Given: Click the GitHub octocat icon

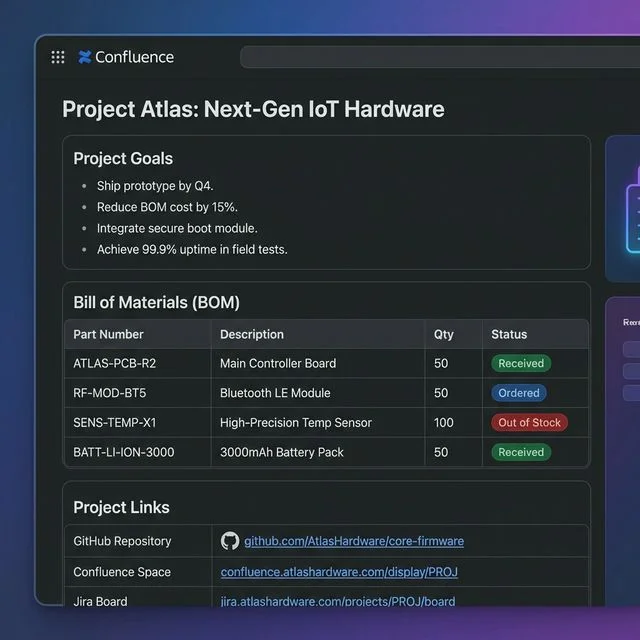Looking at the screenshot, I should coord(230,541).
